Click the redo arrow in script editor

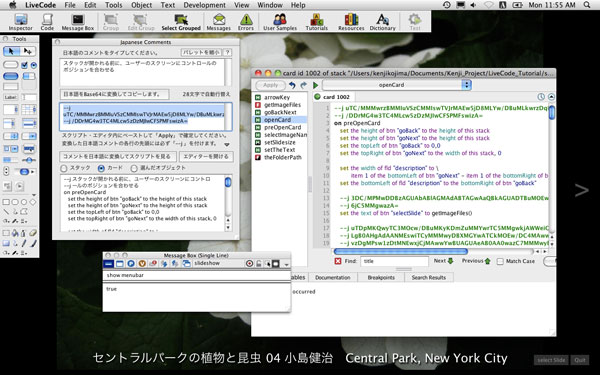pos(303,85)
